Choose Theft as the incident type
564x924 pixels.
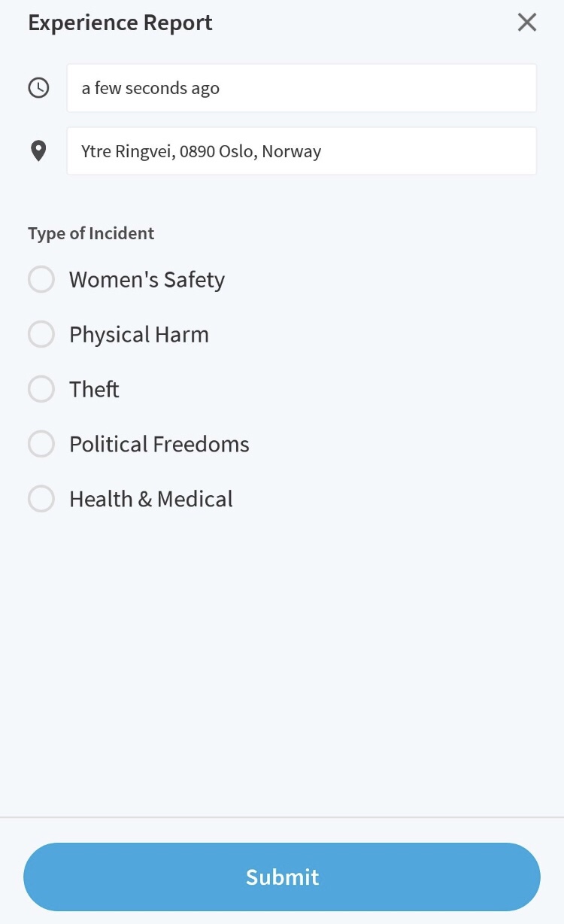pos(41,389)
